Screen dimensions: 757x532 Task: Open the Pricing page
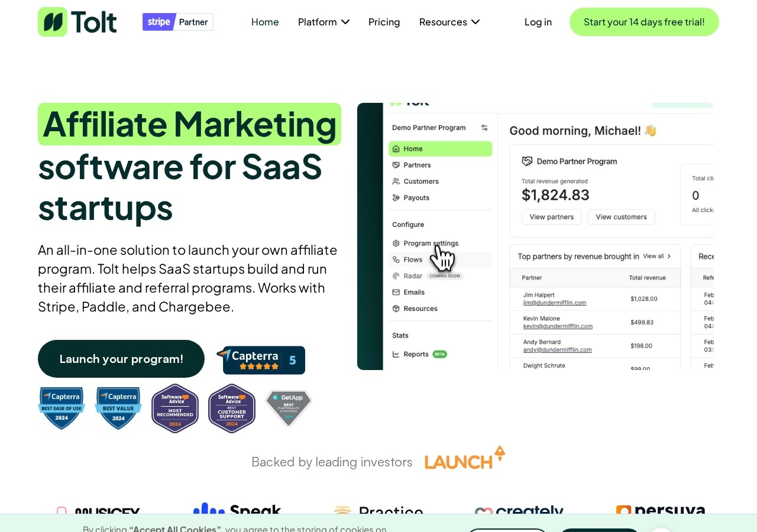[384, 22]
